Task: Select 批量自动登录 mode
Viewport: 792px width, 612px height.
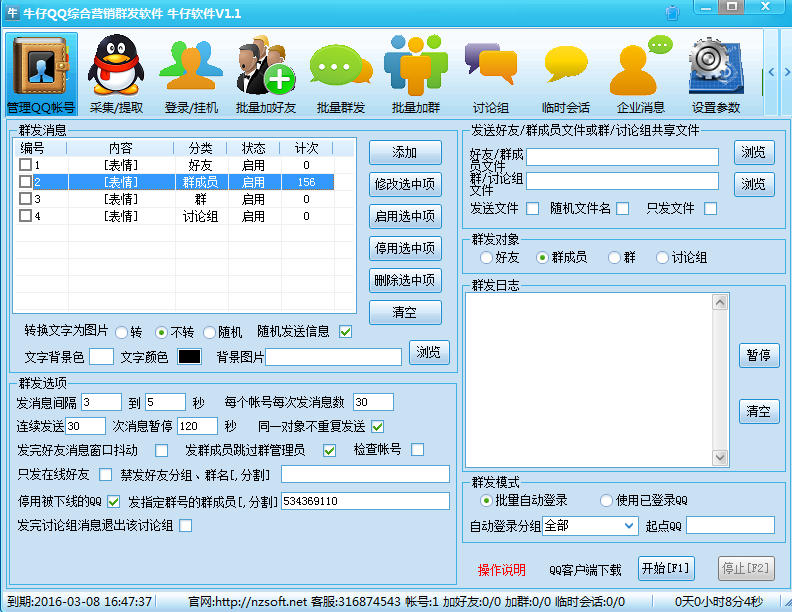Action: click(486, 500)
